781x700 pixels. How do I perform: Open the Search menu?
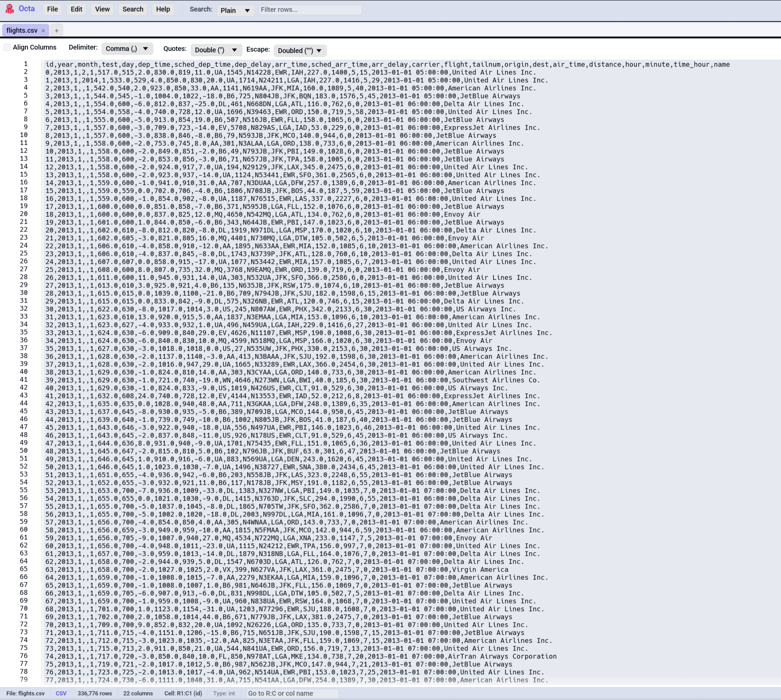(133, 9)
